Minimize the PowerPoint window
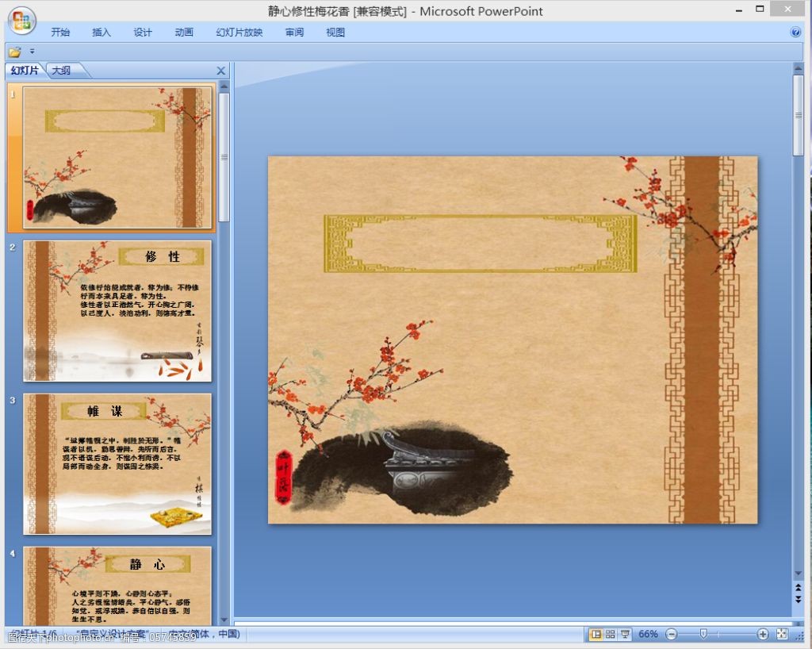 [739, 10]
